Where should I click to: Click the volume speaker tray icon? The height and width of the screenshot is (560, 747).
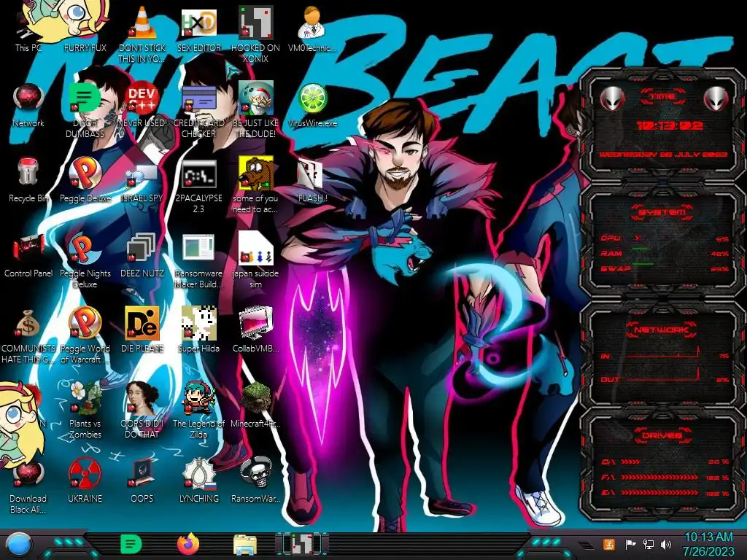(666, 544)
